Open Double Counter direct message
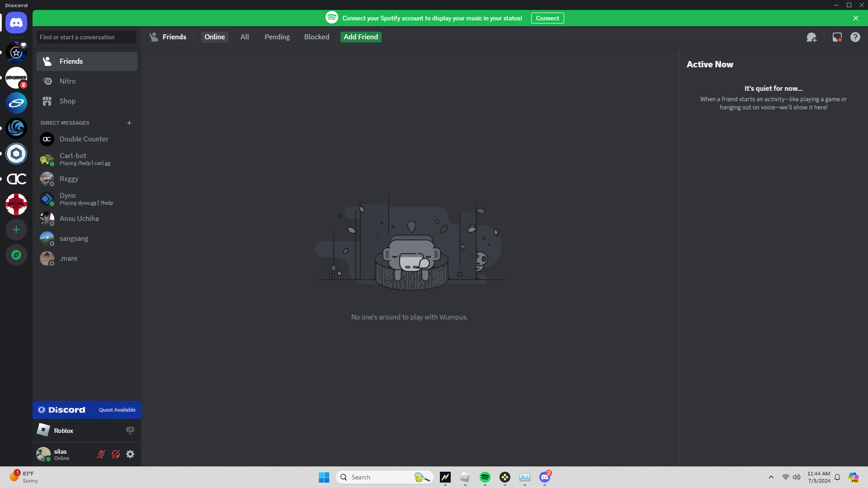Image resolution: width=868 pixels, height=488 pixels. tap(87, 139)
